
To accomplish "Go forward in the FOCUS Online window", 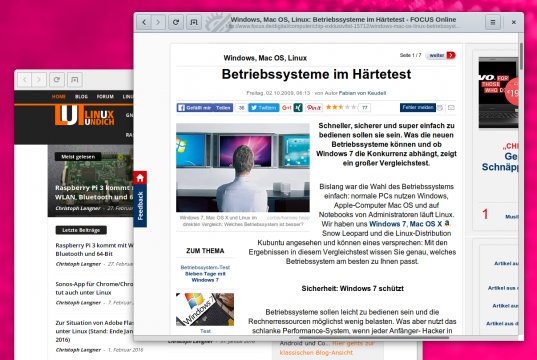I will coord(158,22).
